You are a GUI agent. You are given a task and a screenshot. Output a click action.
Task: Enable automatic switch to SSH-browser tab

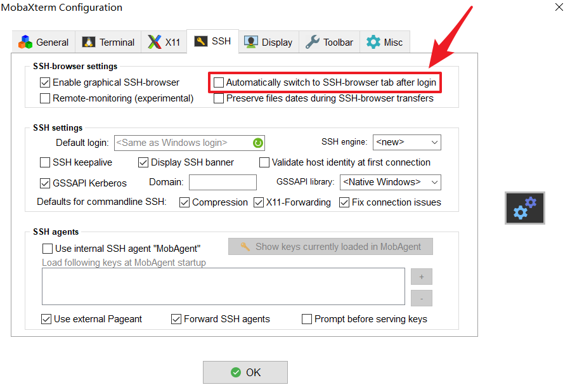pyautogui.click(x=219, y=82)
